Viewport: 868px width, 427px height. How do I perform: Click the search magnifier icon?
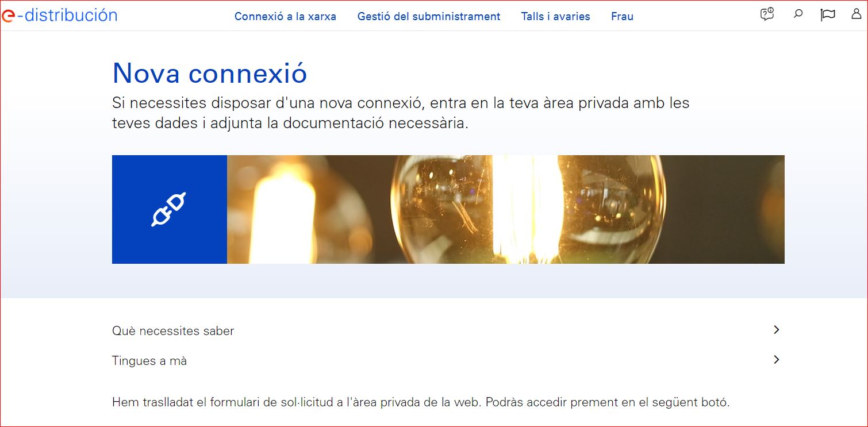coord(798,14)
